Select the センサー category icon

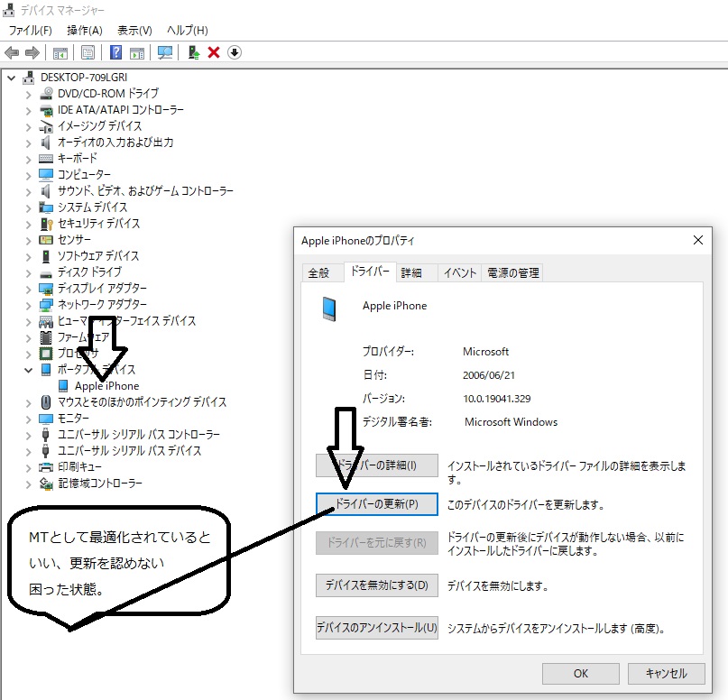click(46, 240)
